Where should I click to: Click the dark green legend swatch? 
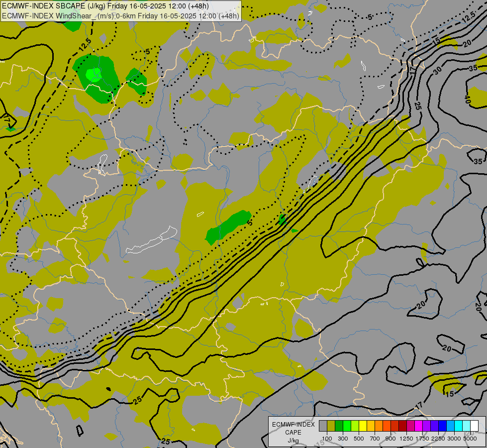coord(339,426)
